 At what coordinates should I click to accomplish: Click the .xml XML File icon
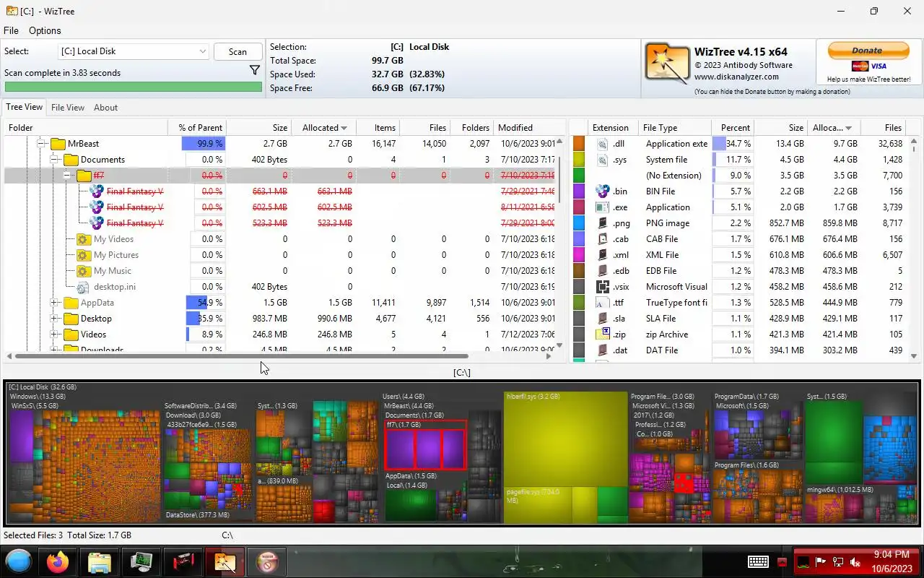pyautogui.click(x=603, y=255)
